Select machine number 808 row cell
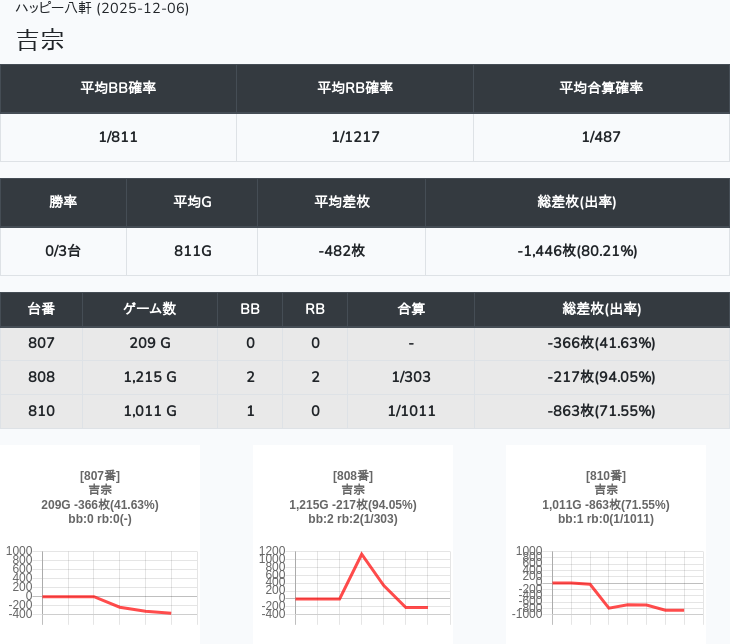730x644 pixels. point(41,377)
